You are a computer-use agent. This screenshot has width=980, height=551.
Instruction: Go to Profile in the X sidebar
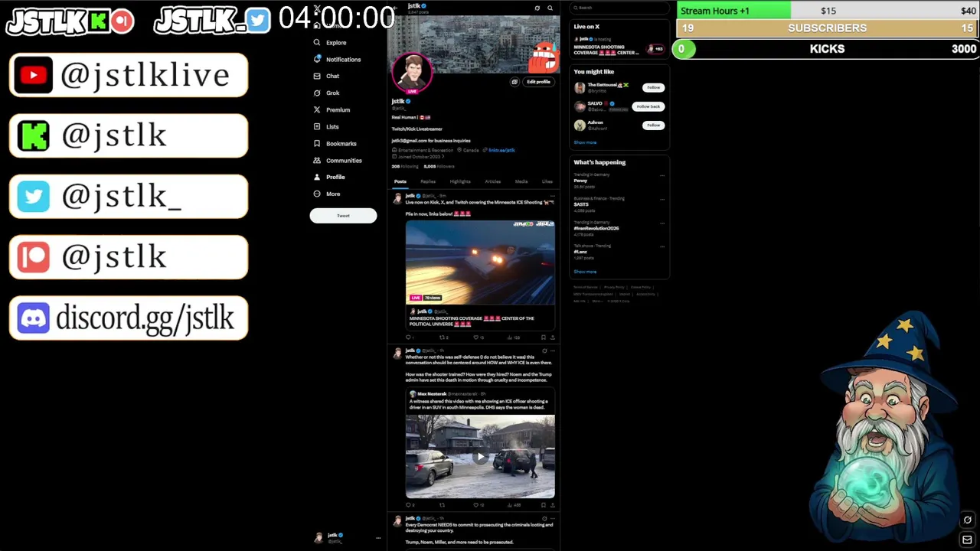pyautogui.click(x=329, y=178)
